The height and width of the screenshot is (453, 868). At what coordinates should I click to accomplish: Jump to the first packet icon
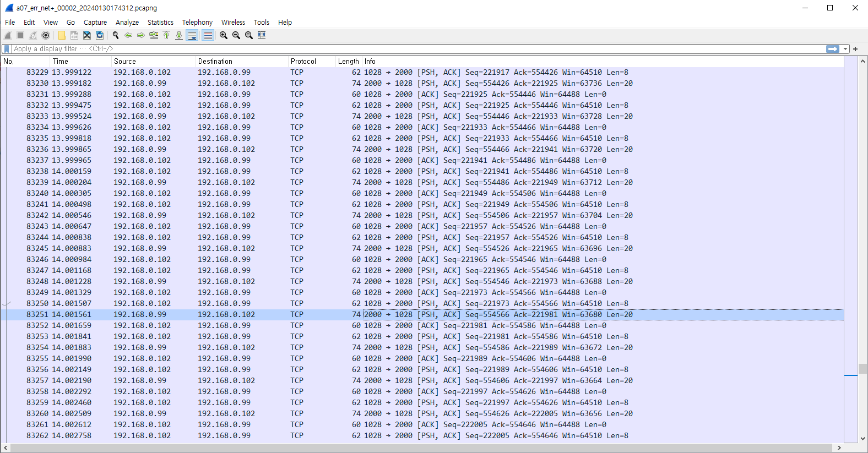[x=166, y=35]
